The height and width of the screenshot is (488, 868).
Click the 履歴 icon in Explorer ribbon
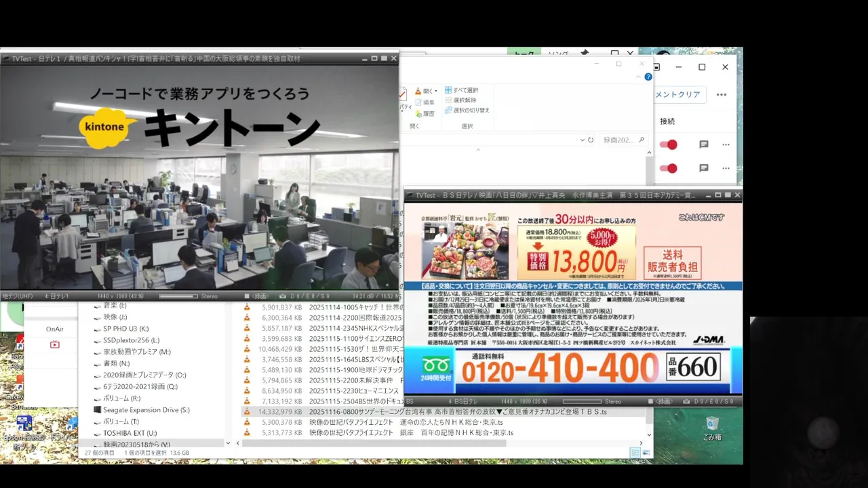point(418,114)
